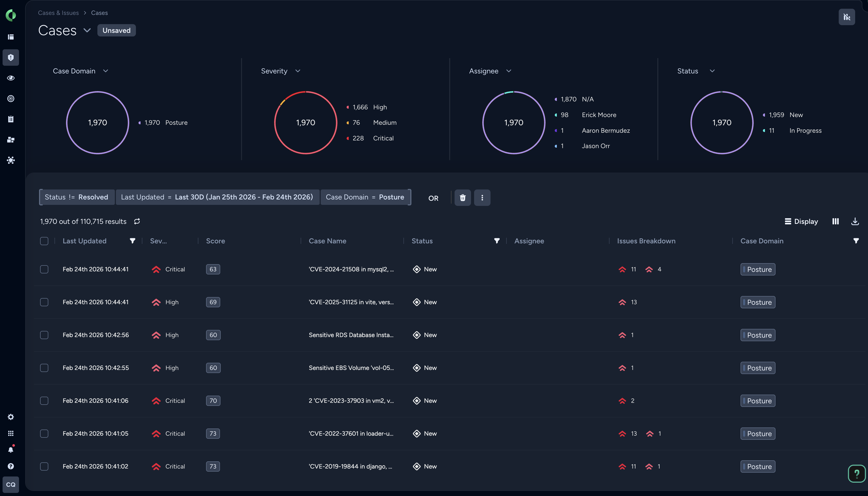Edit the Status != Resolved filter chip

click(76, 197)
